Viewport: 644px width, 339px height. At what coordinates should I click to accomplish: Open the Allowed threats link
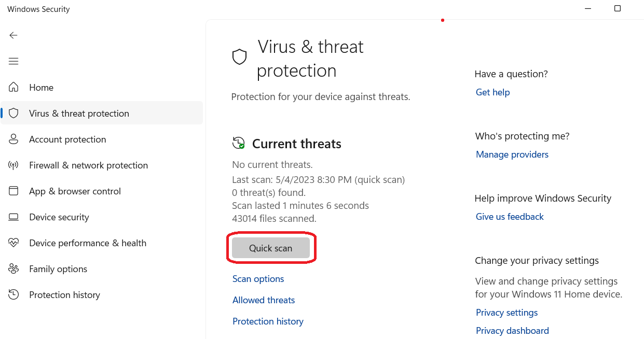coord(264,300)
